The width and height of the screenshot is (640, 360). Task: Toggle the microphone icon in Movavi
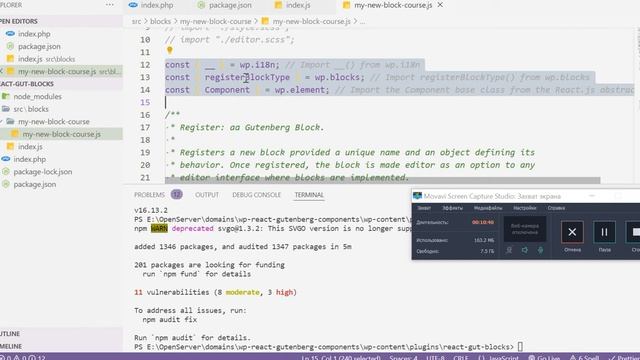click(540, 250)
